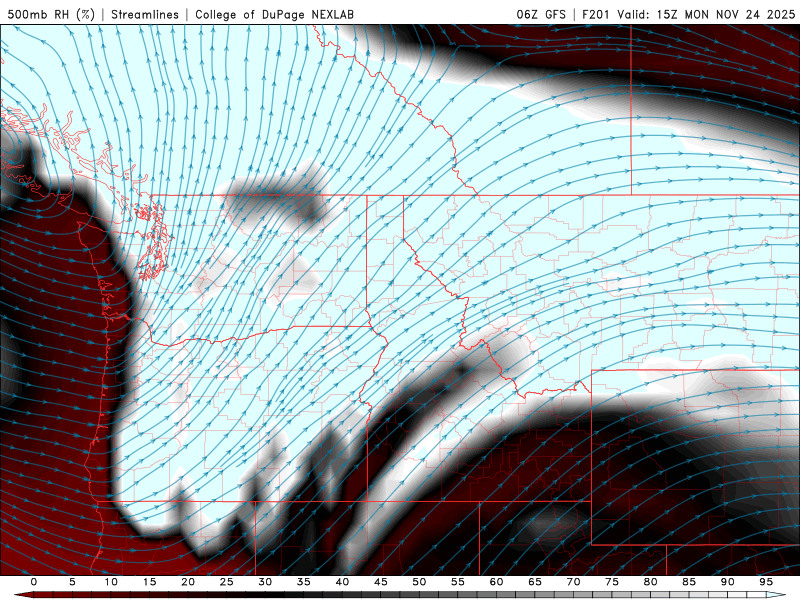This screenshot has height=600, width=800.
Task: Click the "60" label on the color scale
Action: [x=496, y=582]
